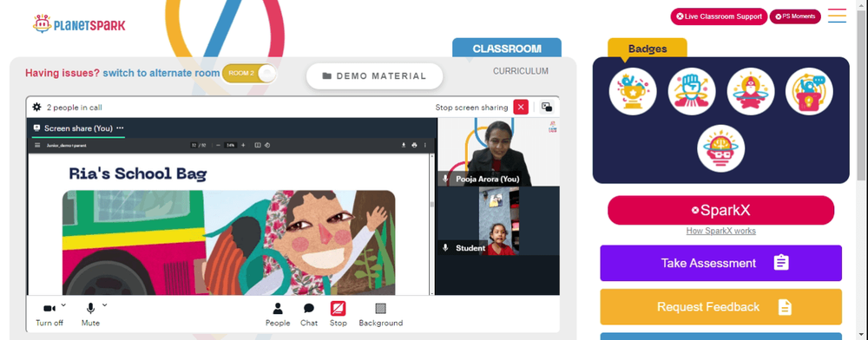868x340 pixels.
Task: Open the Chat panel
Action: coord(309,315)
